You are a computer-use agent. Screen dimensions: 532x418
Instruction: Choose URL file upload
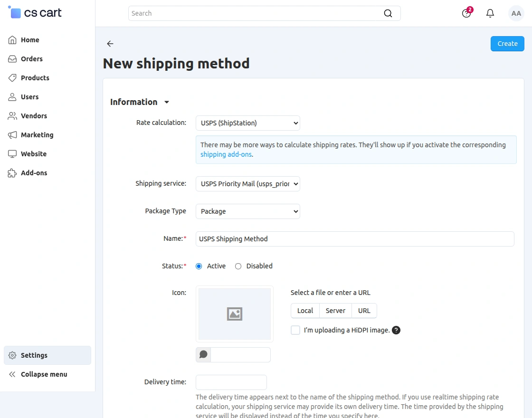click(364, 311)
